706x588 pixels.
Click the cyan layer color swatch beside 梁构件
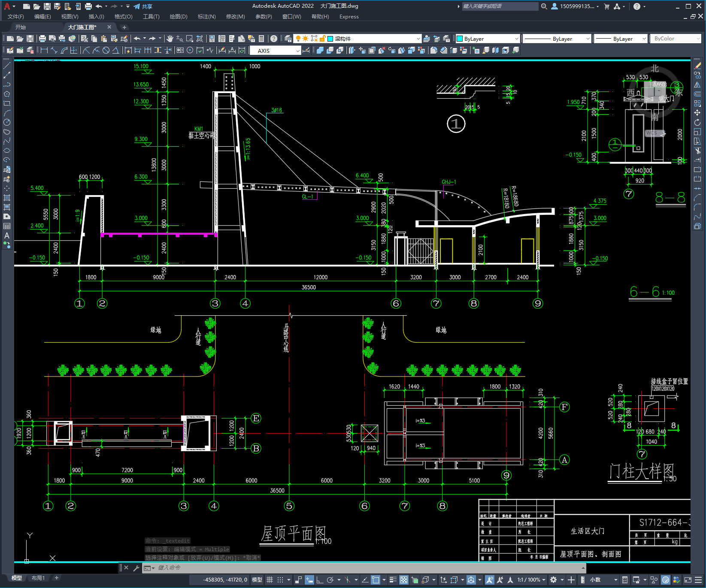(330, 39)
